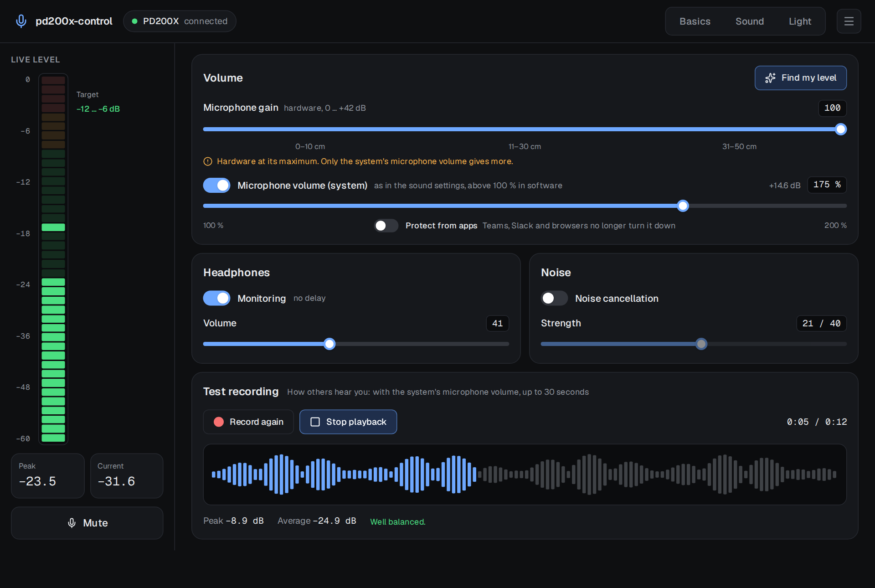875x588 pixels.
Task: Click the Headphones volume slider handle
Action: point(329,344)
